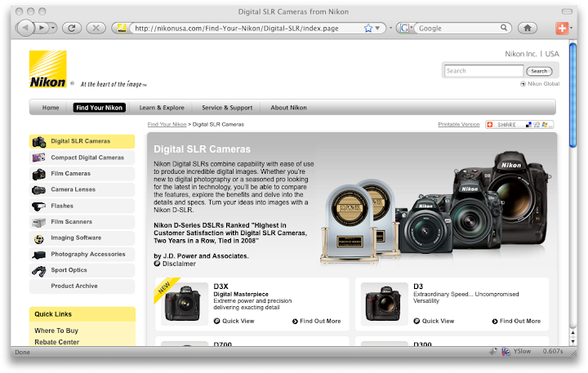The width and height of the screenshot is (588, 373).
Task: Click the Film Scanners sidebar icon
Action: click(x=38, y=222)
